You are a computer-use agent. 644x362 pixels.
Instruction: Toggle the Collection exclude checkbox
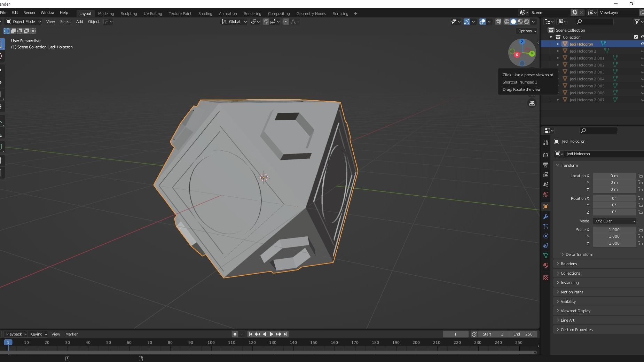636,37
